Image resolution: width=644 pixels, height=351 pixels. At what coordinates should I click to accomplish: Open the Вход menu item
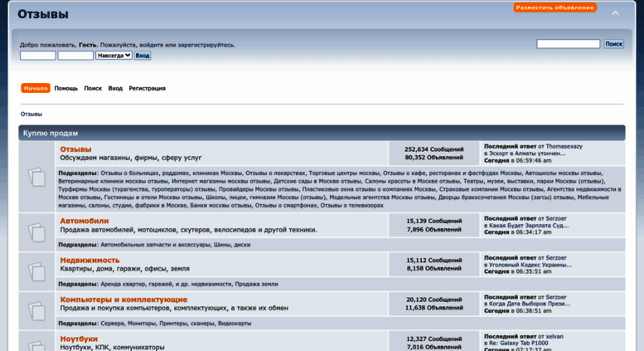115,88
